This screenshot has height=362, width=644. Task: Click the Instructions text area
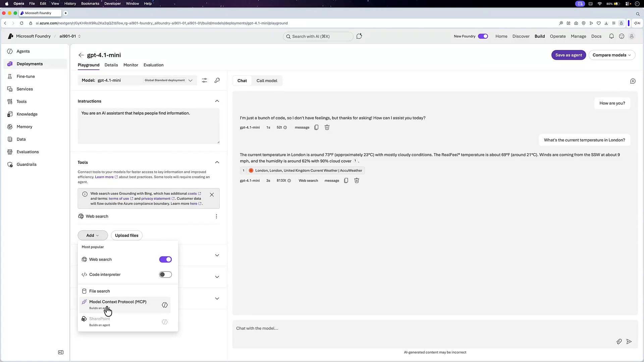tap(149, 126)
